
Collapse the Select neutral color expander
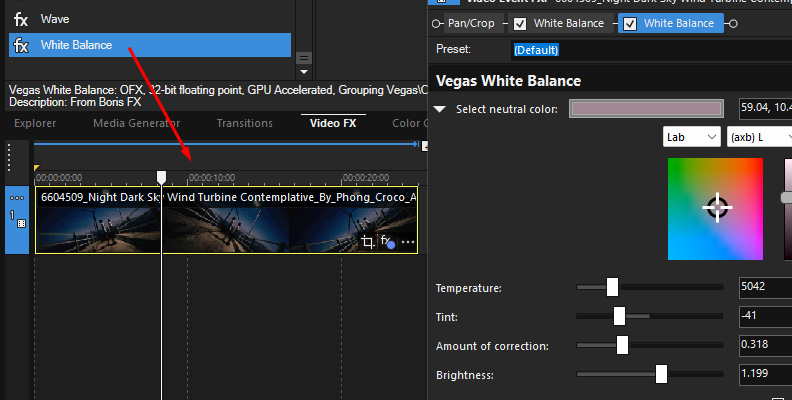[440, 109]
